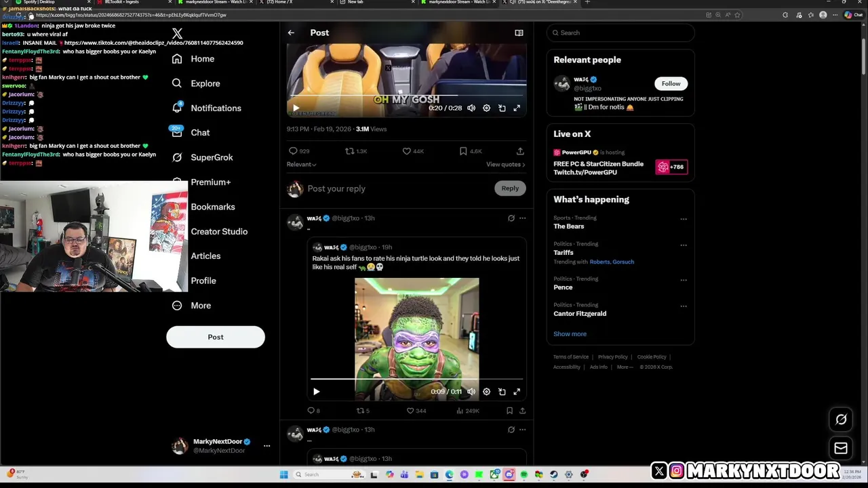Repost the reply with 5 reposts
This screenshot has height=488, width=868.
363,411
